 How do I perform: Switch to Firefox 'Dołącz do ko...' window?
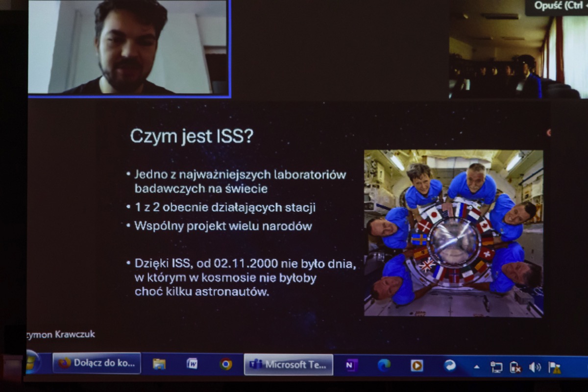pos(97,363)
